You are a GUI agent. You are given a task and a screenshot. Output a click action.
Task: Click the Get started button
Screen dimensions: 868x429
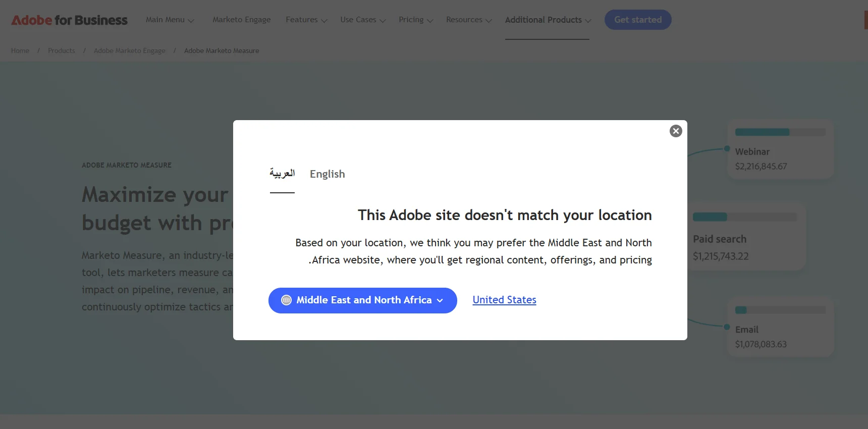click(x=638, y=20)
